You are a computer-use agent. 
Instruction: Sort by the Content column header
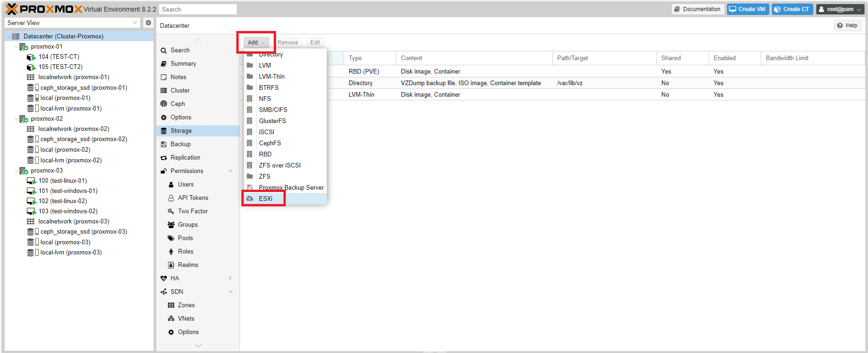coord(474,58)
